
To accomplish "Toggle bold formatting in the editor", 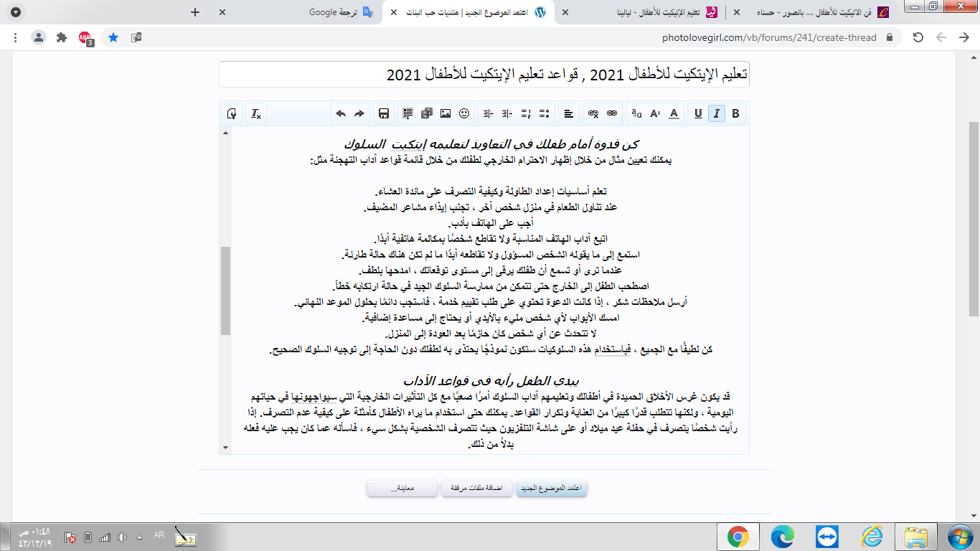I will (x=735, y=113).
